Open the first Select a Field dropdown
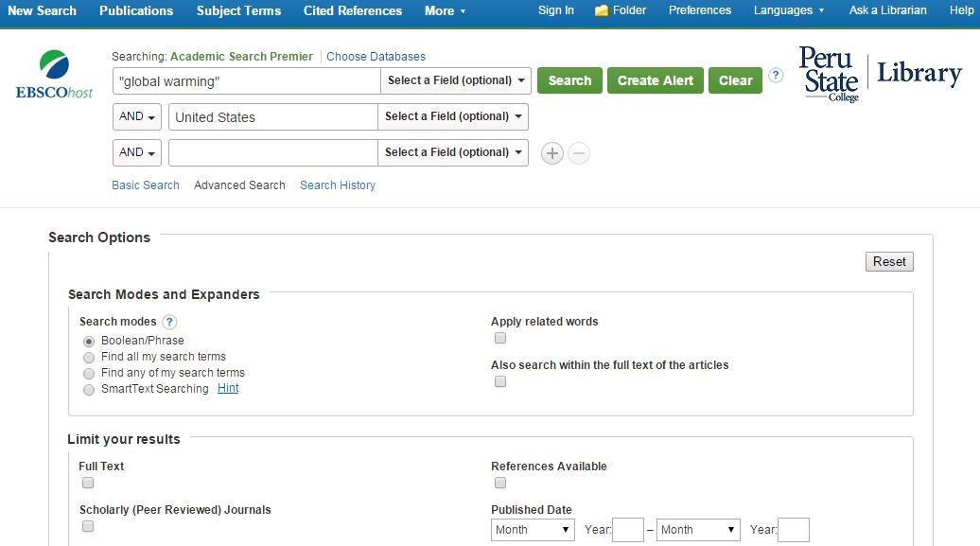Image resolution: width=980 pixels, height=546 pixels. (455, 80)
